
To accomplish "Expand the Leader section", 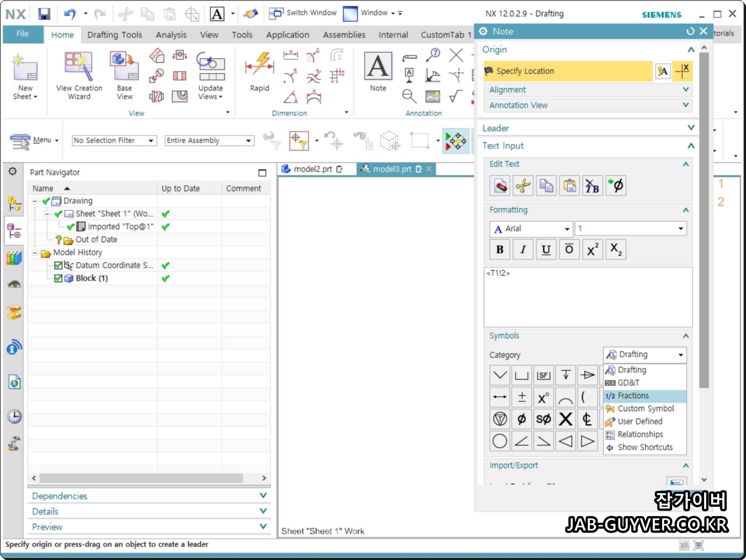I will tap(588, 128).
